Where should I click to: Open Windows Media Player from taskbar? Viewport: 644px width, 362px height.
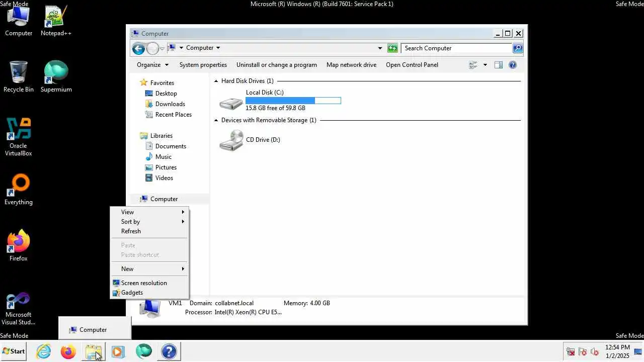(x=118, y=351)
